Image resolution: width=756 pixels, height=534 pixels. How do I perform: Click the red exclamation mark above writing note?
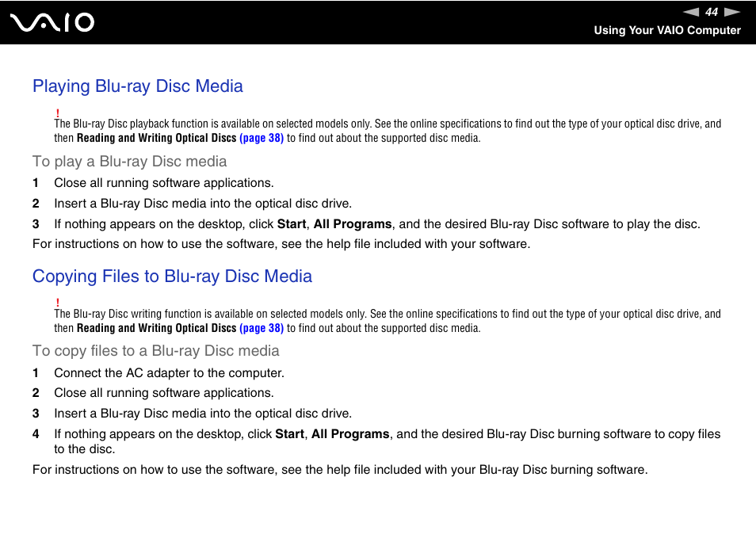(x=57, y=303)
